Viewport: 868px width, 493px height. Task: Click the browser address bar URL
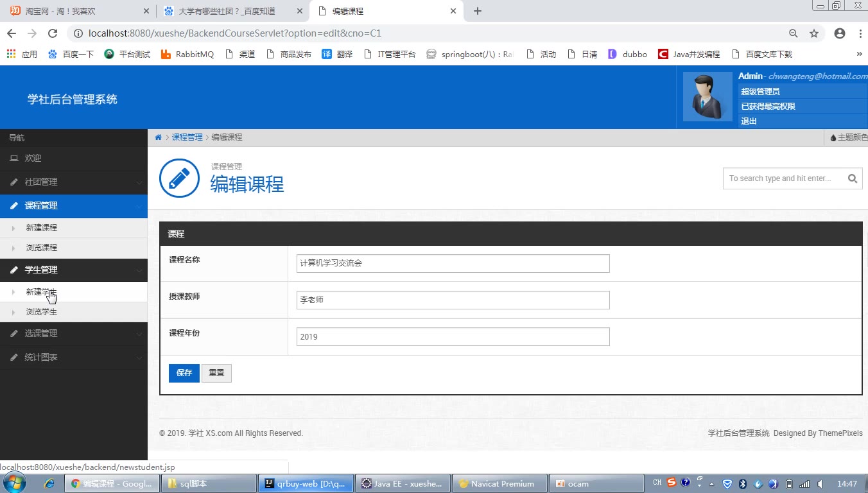[x=235, y=33]
